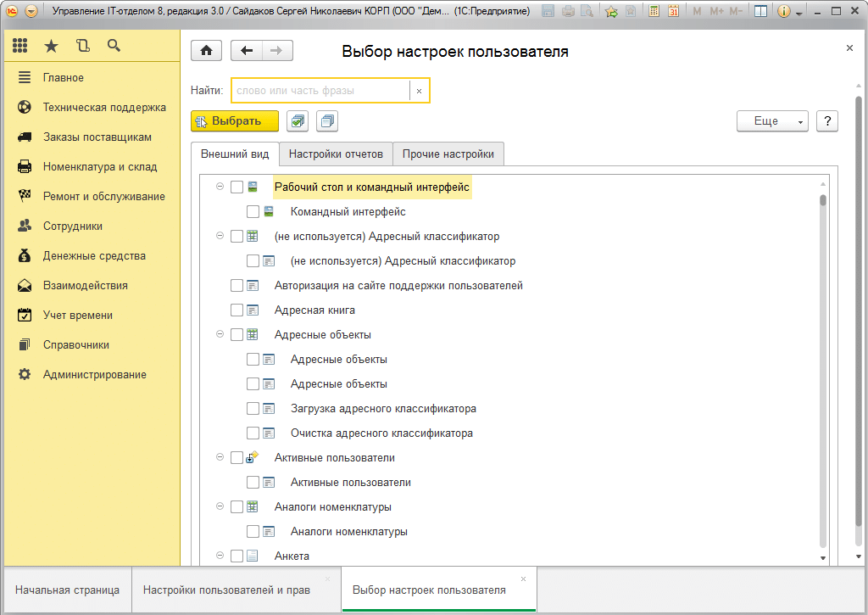Collapse parent Адресные объекты node
This screenshot has width=868, height=615.
click(x=220, y=334)
